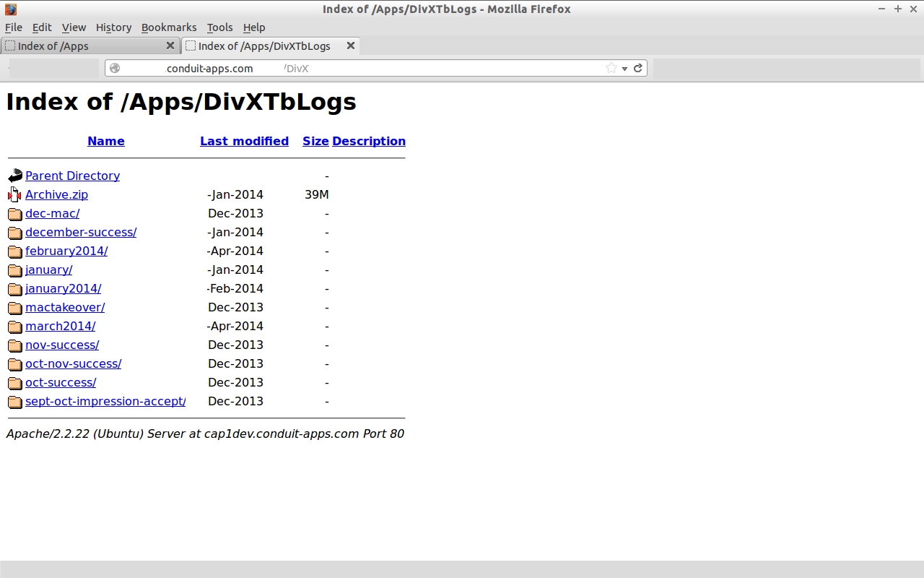Click the folder icon beside february2014/
This screenshot has width=924, height=578.
pos(15,251)
